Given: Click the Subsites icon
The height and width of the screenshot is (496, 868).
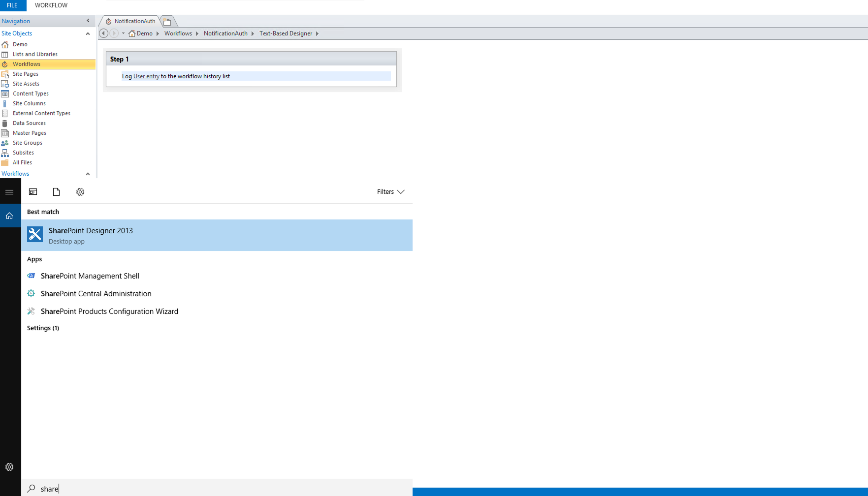Looking at the screenshot, I should coord(5,153).
